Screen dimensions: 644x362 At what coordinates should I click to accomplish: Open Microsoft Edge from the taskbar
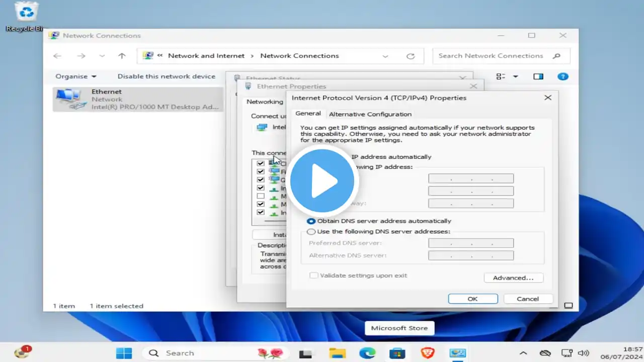(x=367, y=353)
